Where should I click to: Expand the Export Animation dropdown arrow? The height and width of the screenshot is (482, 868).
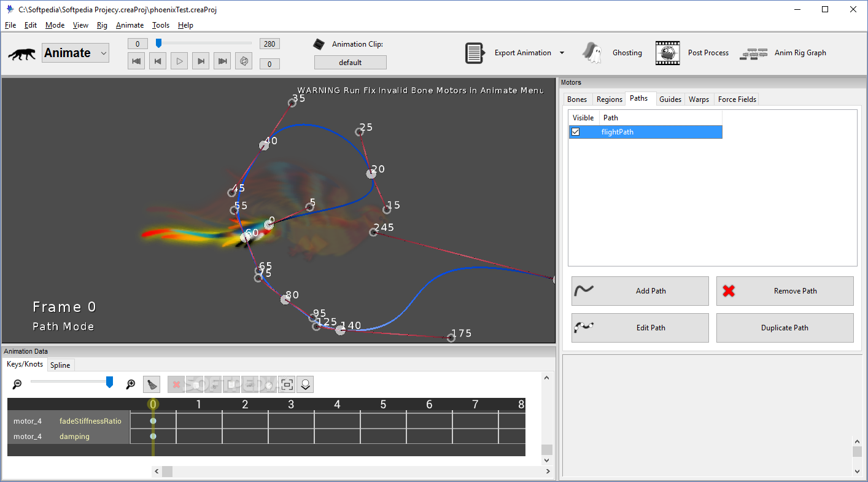click(x=562, y=53)
